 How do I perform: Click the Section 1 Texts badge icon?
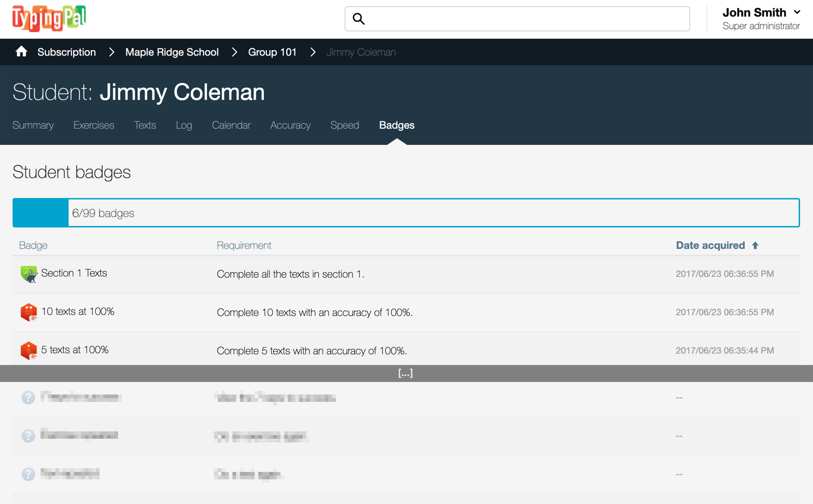tap(28, 274)
